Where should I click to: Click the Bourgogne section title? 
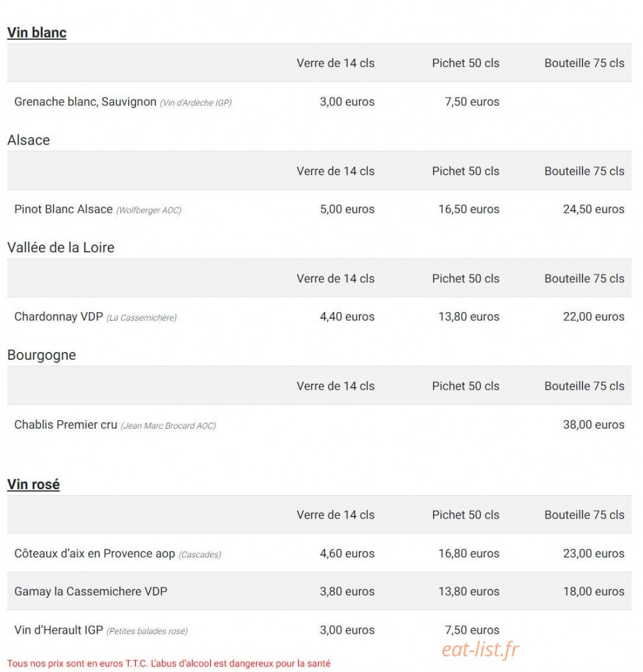[42, 355]
